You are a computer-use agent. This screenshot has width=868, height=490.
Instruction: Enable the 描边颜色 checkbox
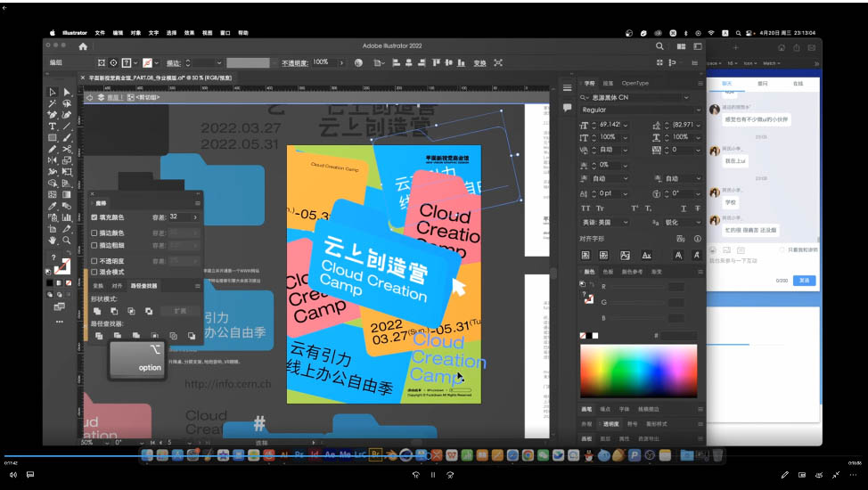[x=94, y=233]
